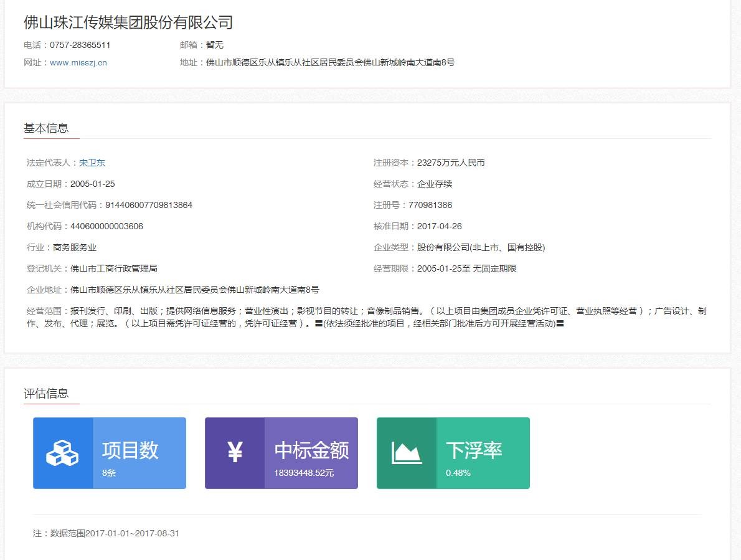
Task: Select the 中标金额 18393448.52元 card
Action: [x=281, y=453]
